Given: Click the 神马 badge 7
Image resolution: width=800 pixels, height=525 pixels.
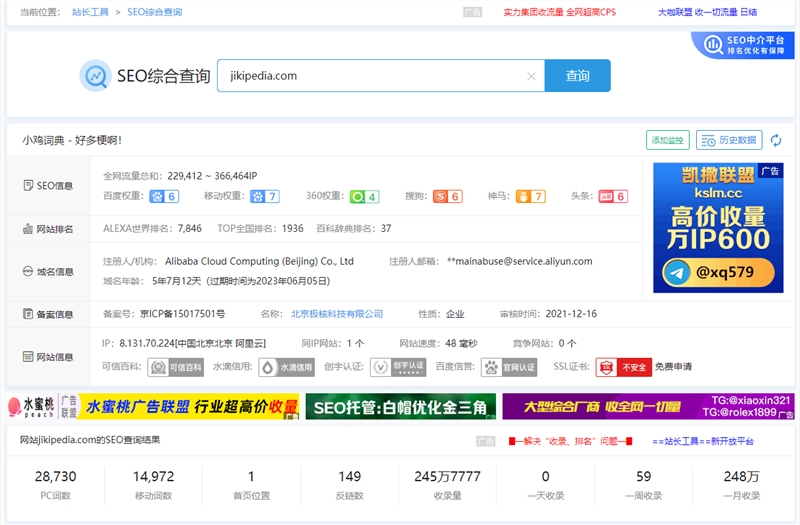Looking at the screenshot, I should coord(531,196).
